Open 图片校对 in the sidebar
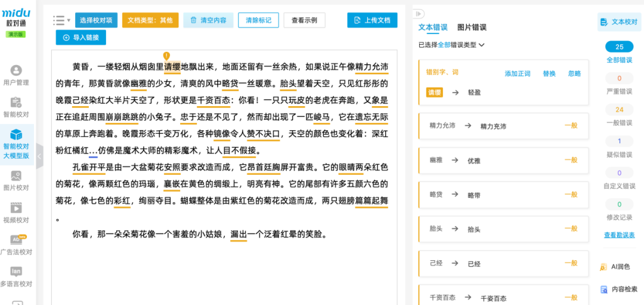Screen dimensions: 644x305 coord(16,181)
